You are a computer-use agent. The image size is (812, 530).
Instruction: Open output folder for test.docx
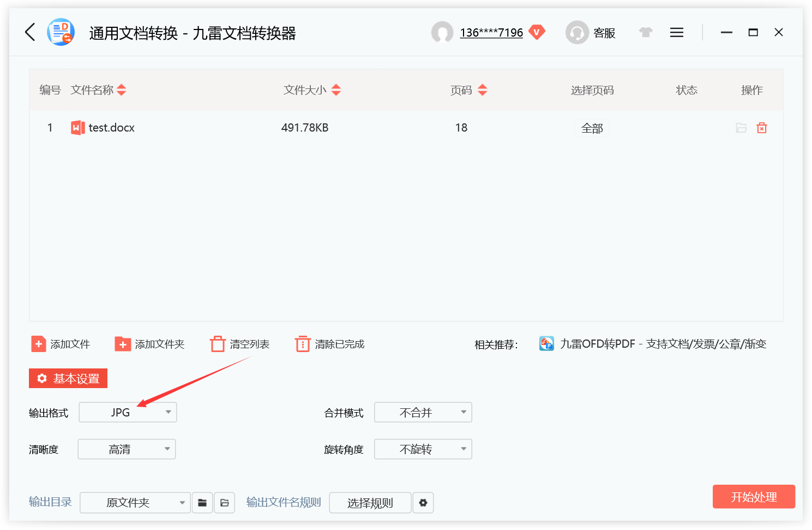[741, 128]
